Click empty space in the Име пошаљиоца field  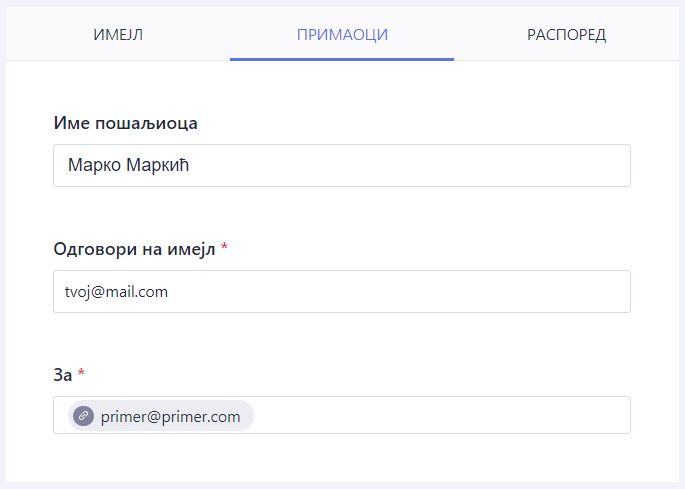click(400, 165)
